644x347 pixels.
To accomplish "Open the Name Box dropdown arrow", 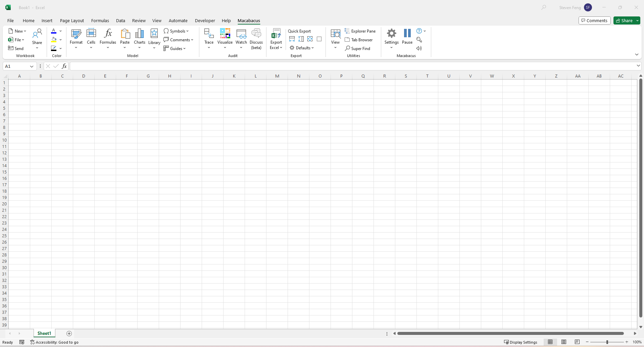I will tap(32, 66).
